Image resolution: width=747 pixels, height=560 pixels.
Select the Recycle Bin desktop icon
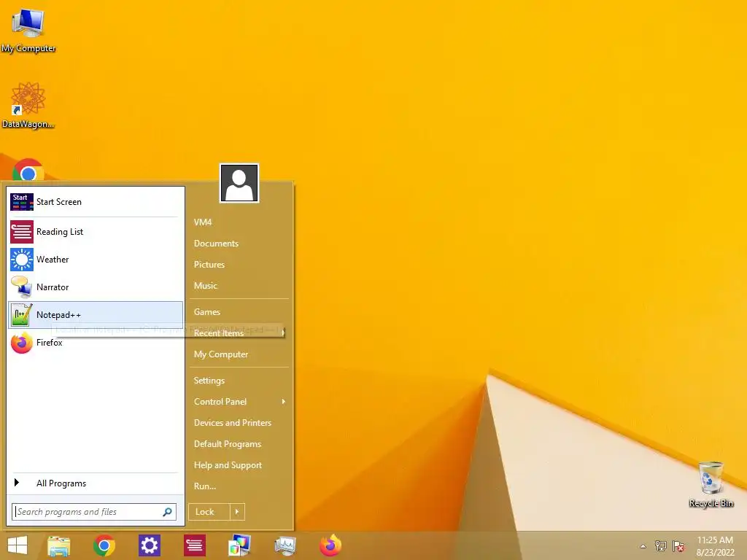pos(711,484)
